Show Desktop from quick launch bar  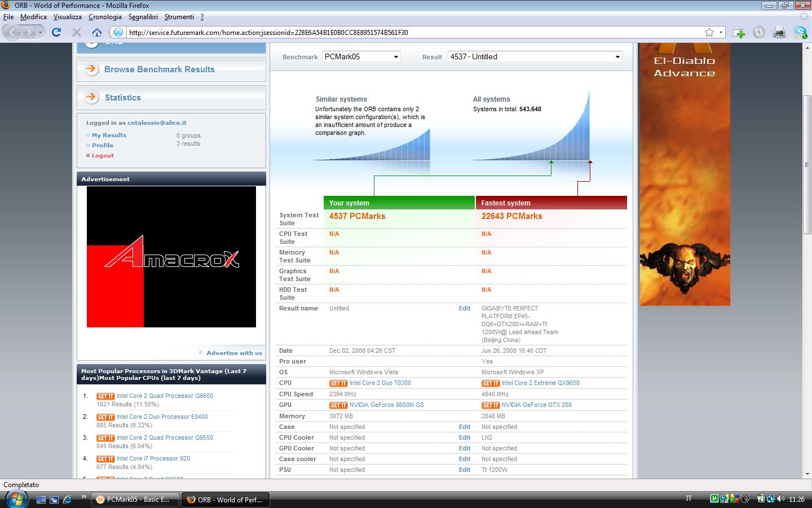[41, 500]
